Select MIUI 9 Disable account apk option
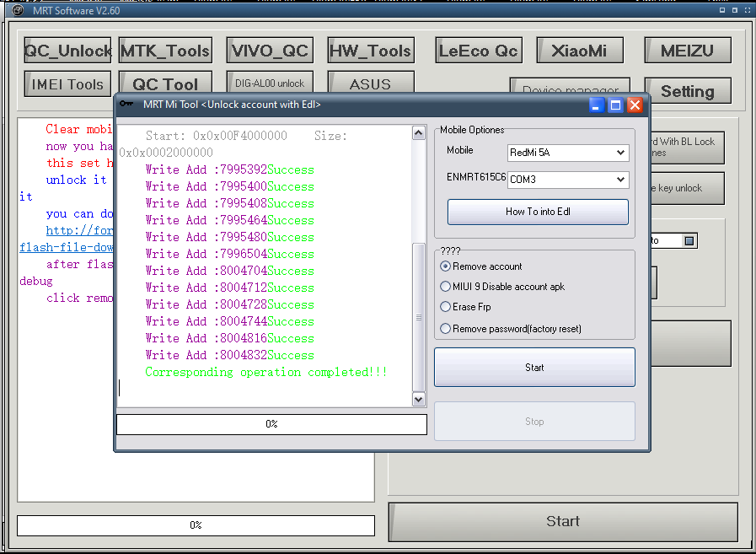Image resolution: width=756 pixels, height=554 pixels. pos(502,287)
